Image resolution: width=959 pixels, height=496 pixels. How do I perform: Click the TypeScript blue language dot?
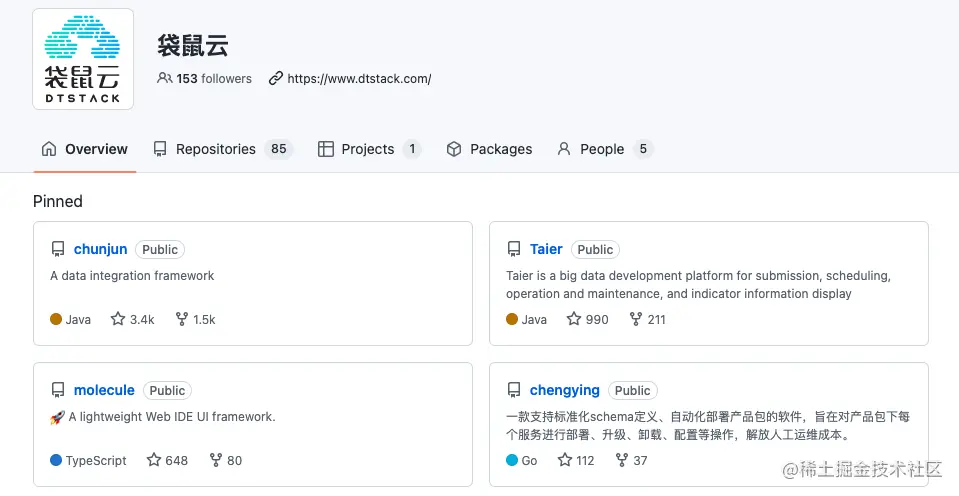coord(56,460)
